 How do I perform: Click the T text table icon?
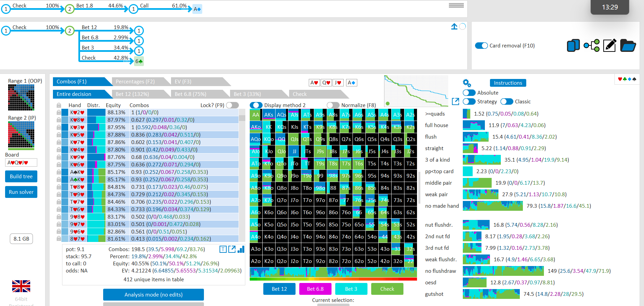(223, 249)
